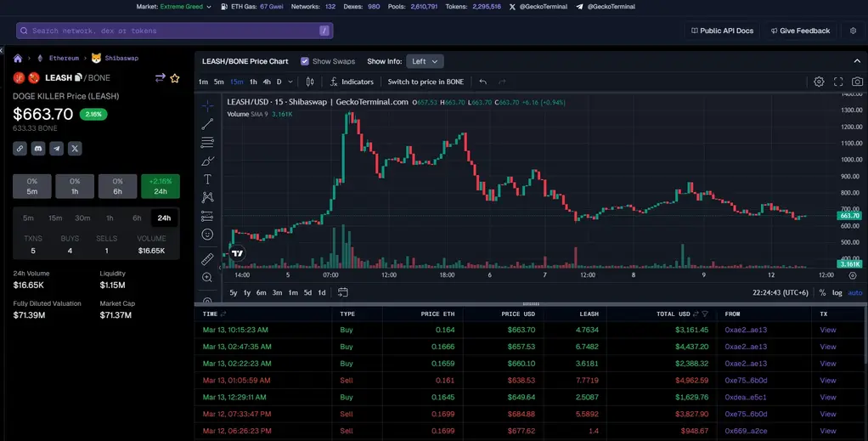Viewport: 868px width, 441px height.
Task: Open the Show Info Left dropdown
Action: tap(426, 61)
